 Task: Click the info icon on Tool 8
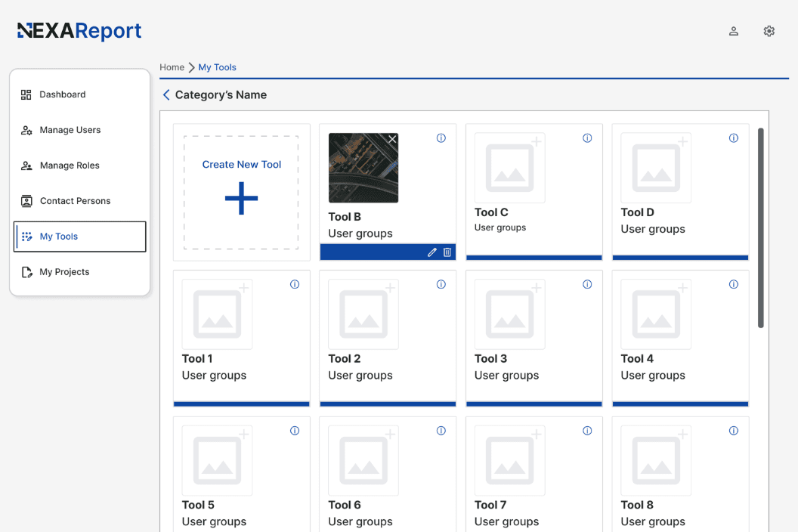click(x=734, y=431)
